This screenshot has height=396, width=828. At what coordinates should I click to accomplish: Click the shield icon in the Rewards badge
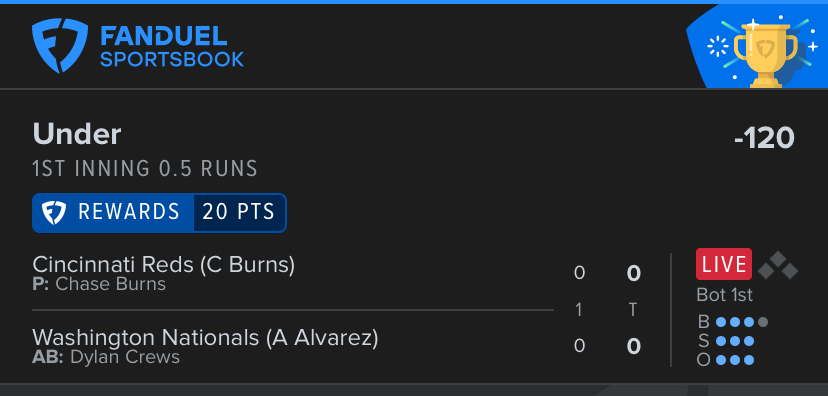click(x=54, y=213)
